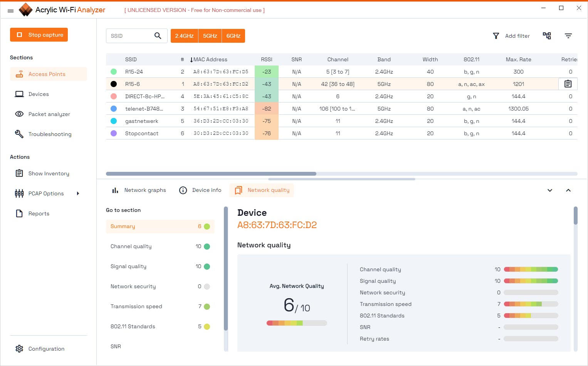Click the black color dot for R15-6
Image resolution: width=588 pixels, height=366 pixels.
pos(114,84)
